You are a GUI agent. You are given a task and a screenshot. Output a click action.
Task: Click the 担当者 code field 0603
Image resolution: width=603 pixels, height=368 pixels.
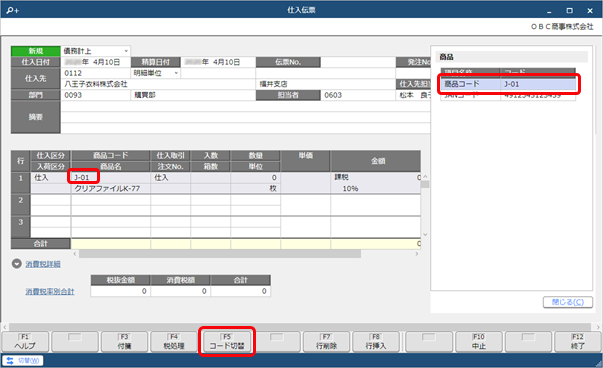358,95
